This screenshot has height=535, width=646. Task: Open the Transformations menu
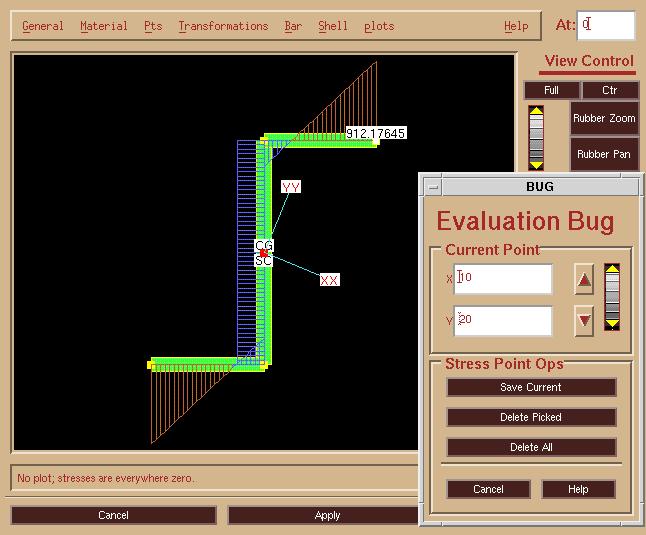coord(223,26)
